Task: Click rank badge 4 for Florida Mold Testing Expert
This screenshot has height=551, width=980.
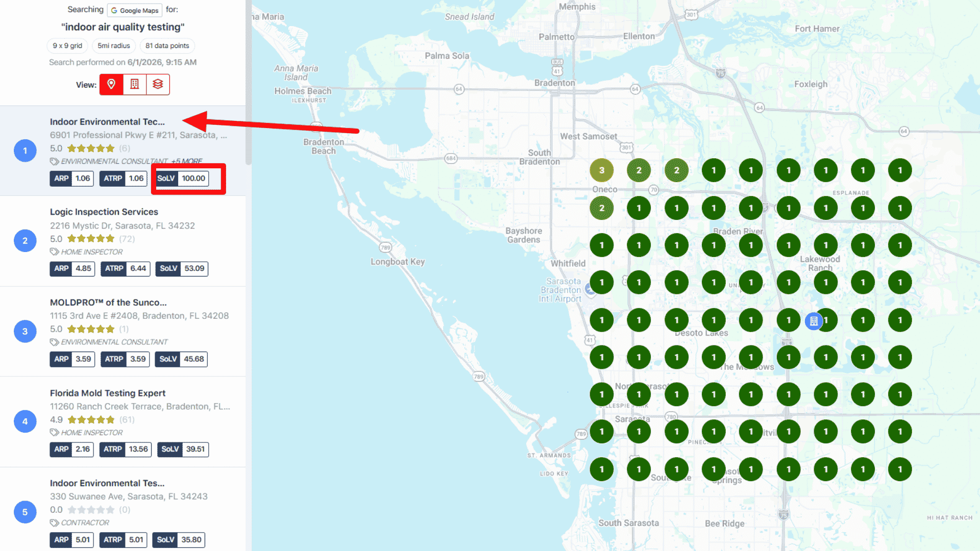Action: 25,421
